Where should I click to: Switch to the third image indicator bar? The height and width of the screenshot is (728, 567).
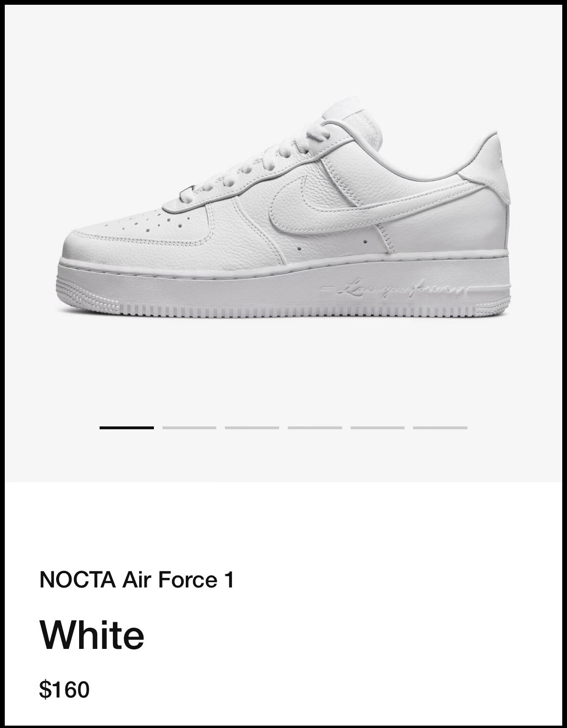pos(252,428)
